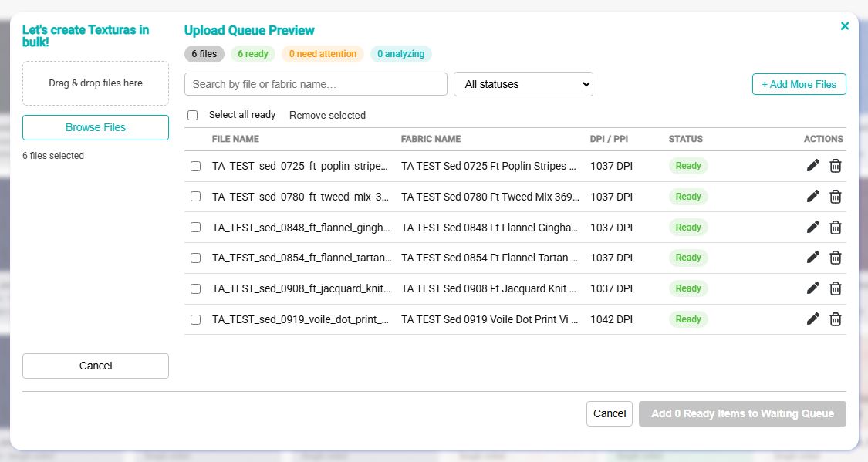Image resolution: width=868 pixels, height=462 pixels.
Task: Click Add 0 Ready Items to Waiting Queue
Action: [x=742, y=413]
